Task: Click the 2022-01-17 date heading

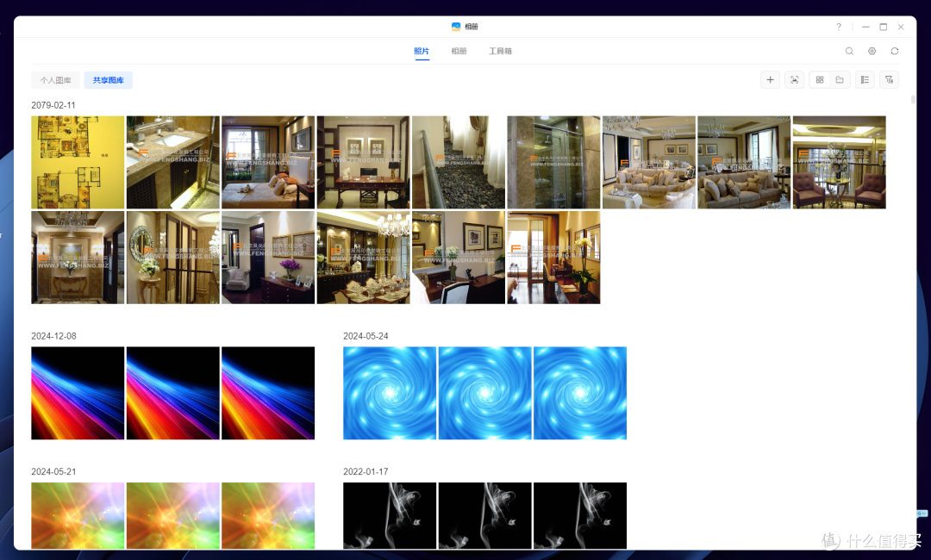Action: click(x=366, y=471)
